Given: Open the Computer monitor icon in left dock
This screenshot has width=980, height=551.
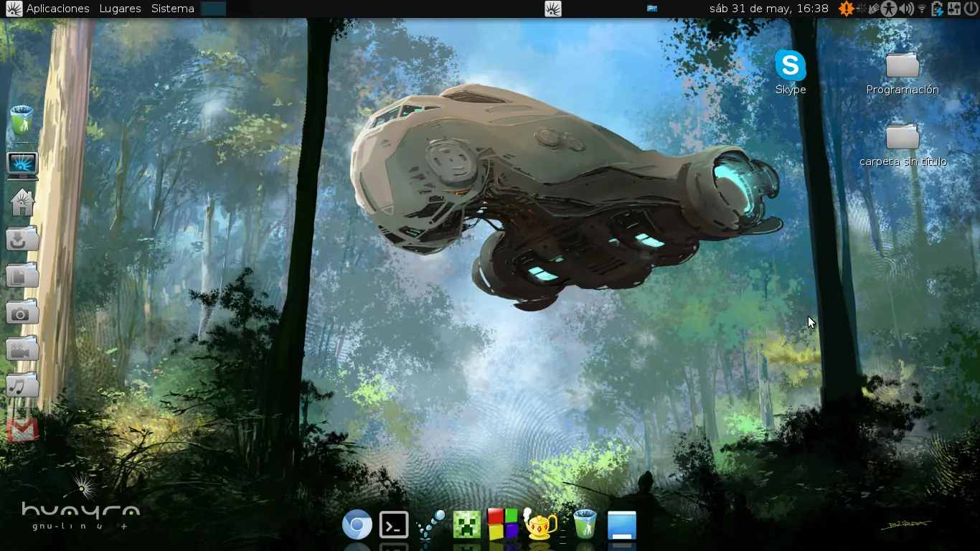Looking at the screenshot, I should [x=22, y=165].
